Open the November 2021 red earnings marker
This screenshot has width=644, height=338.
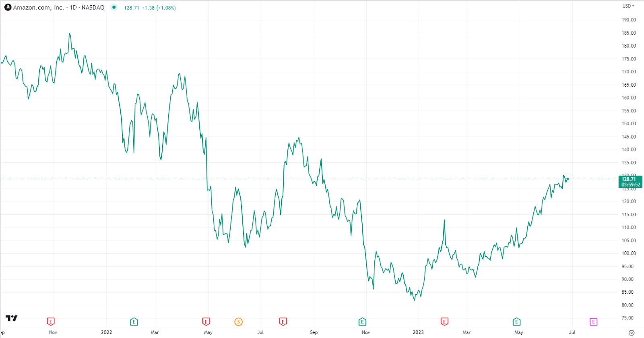point(51,321)
